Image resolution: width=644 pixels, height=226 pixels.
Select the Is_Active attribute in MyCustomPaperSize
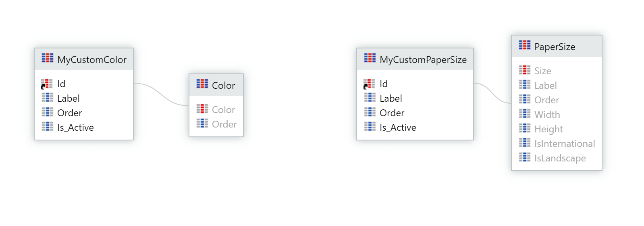pos(415,128)
